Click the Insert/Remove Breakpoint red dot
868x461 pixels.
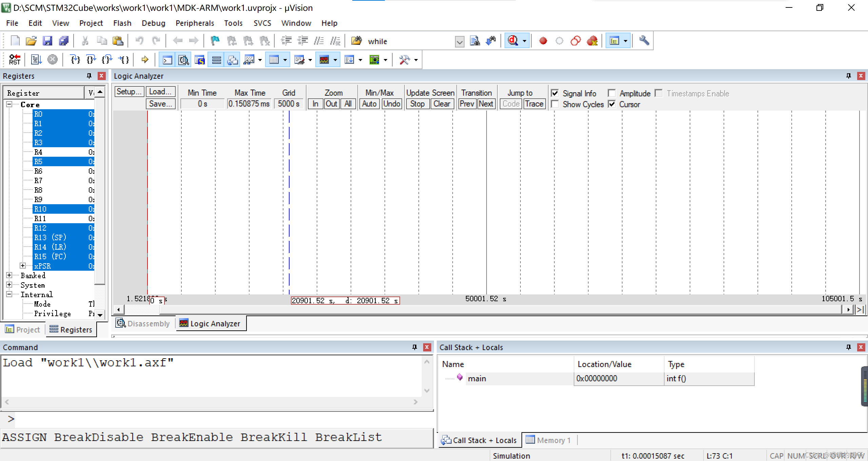point(543,41)
